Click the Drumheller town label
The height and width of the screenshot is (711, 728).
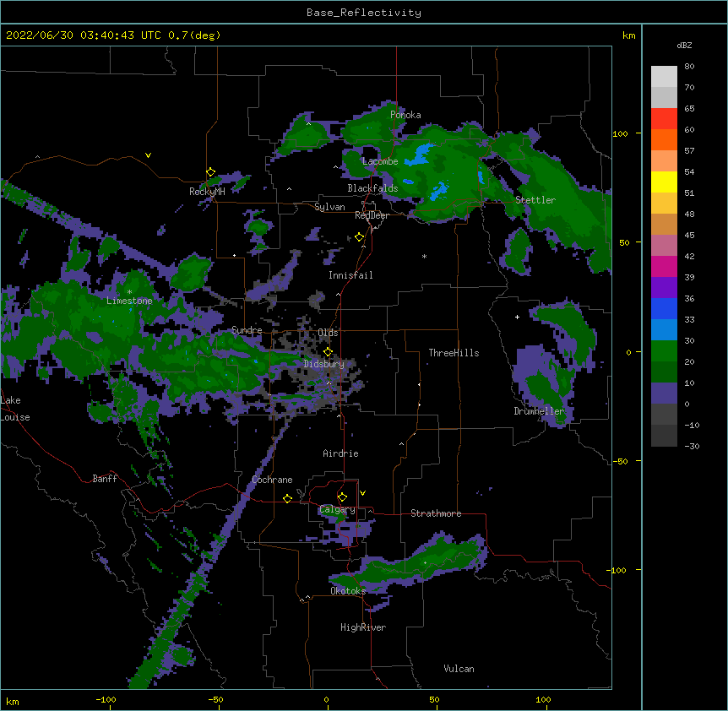539,411
